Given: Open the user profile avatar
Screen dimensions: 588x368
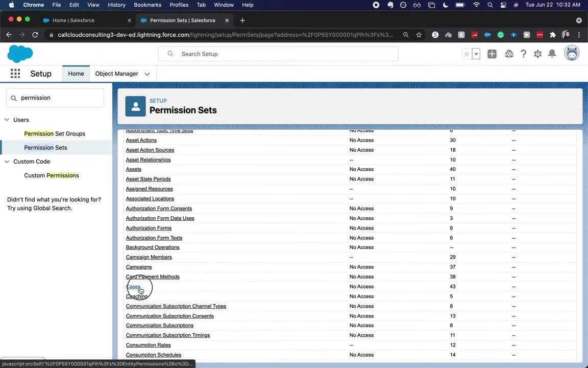Looking at the screenshot, I should tap(572, 53).
